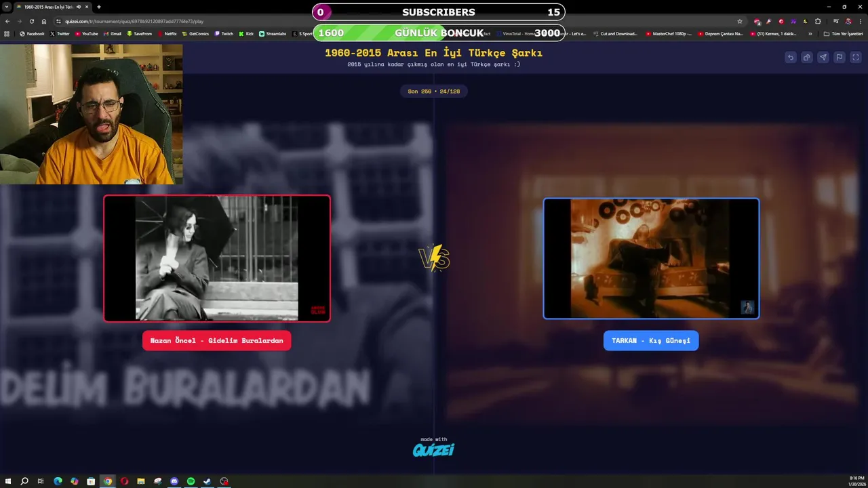Vote for Nazan Öncel - Gidelim Buralardan
Image resolution: width=868 pixels, height=488 pixels.
216,340
